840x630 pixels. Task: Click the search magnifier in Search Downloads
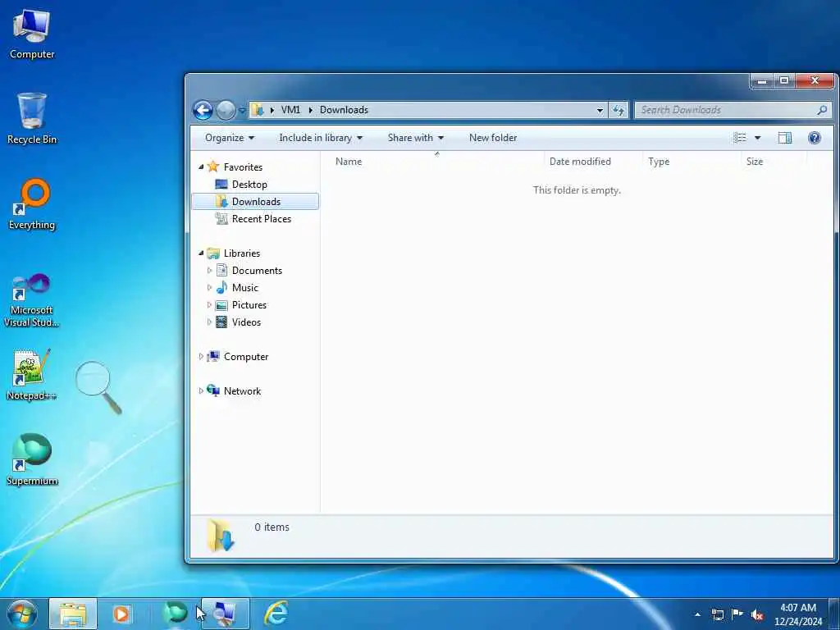click(x=822, y=110)
